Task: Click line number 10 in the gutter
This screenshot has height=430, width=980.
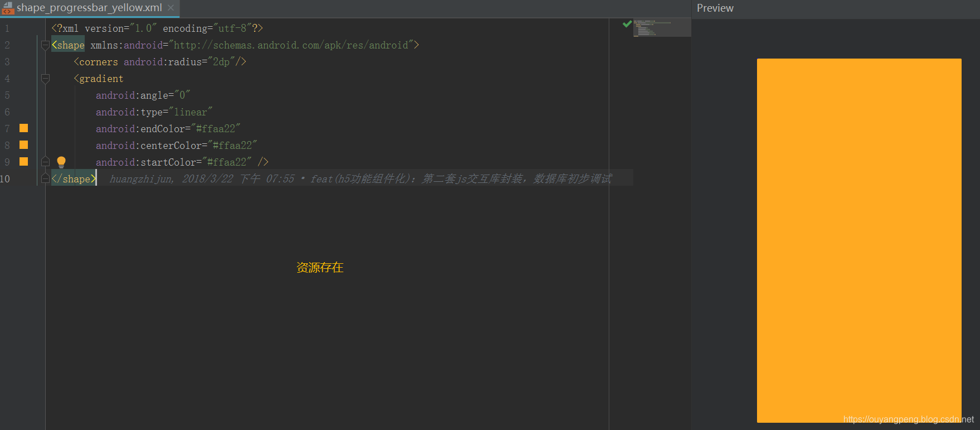Action: click(x=6, y=179)
